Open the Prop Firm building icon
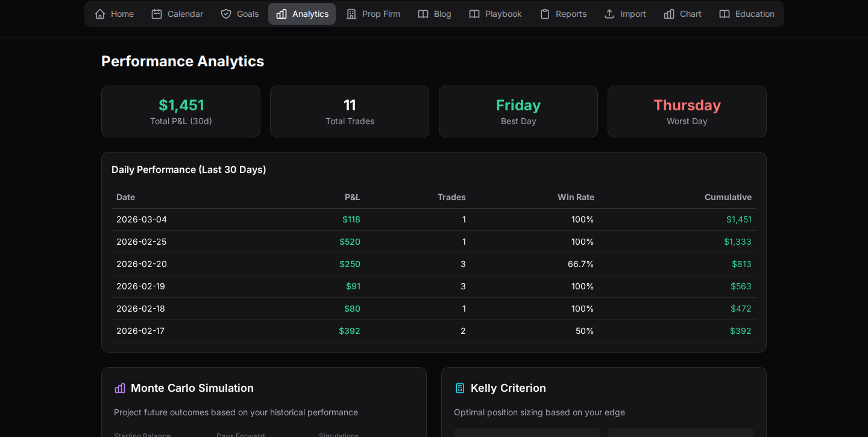This screenshot has width=868, height=437. 351,13
